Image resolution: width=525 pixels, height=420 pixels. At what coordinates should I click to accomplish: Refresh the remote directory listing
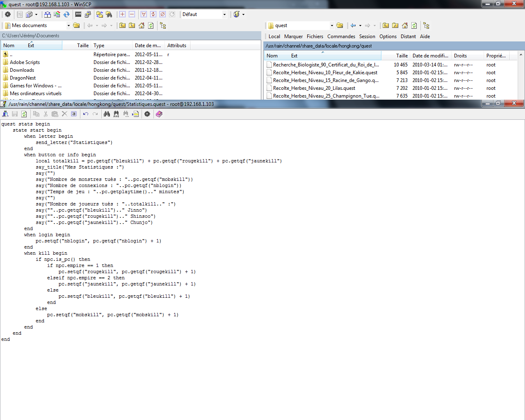pos(414,25)
